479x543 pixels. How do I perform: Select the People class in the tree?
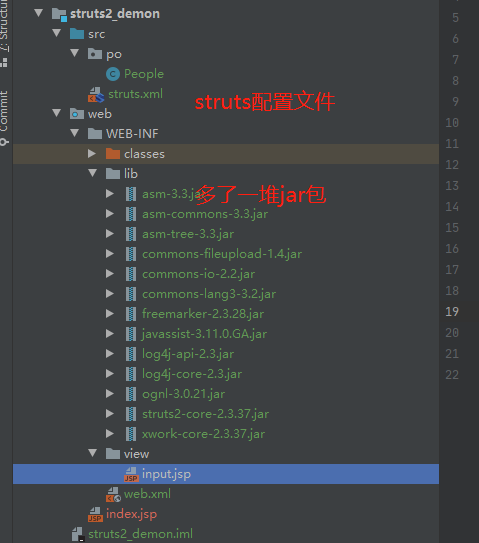[144, 74]
